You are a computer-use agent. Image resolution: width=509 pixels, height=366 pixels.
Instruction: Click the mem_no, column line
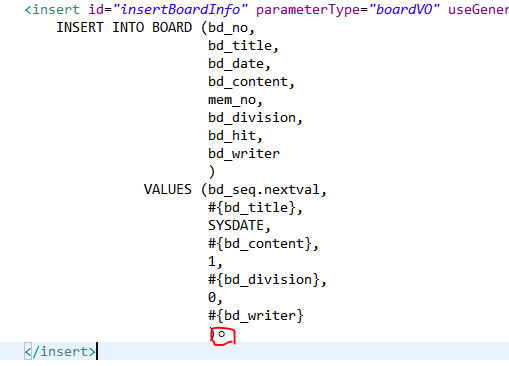pyautogui.click(x=235, y=100)
